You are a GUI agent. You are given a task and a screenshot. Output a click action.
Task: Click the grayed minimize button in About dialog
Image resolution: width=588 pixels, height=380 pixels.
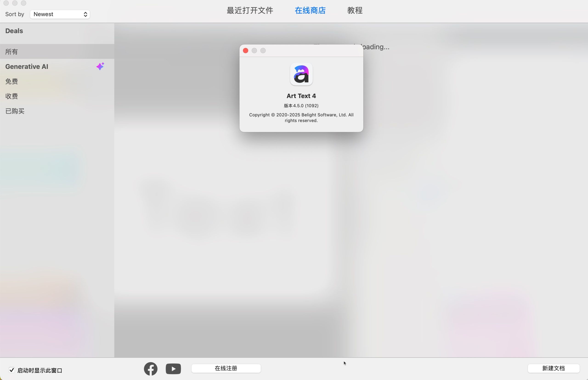(x=254, y=50)
